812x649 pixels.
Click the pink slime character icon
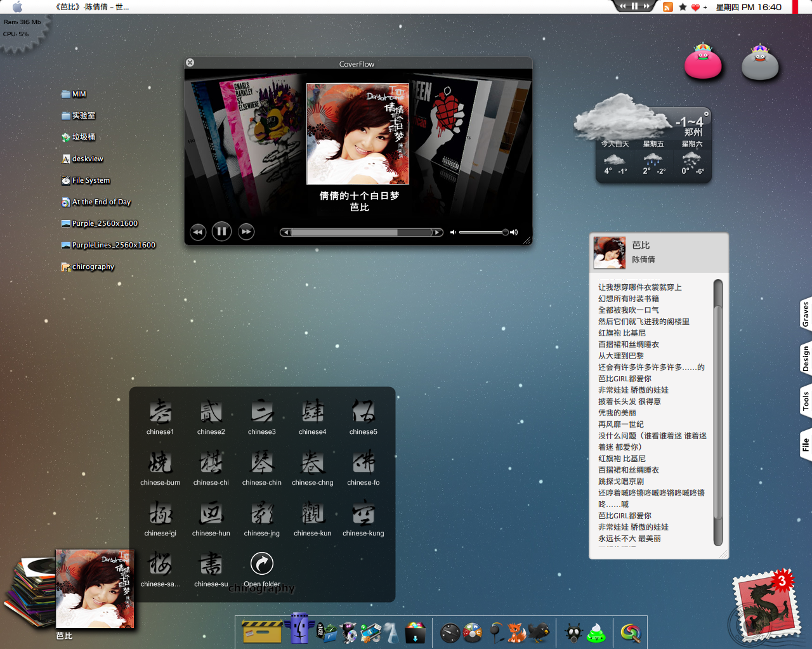[x=703, y=61]
